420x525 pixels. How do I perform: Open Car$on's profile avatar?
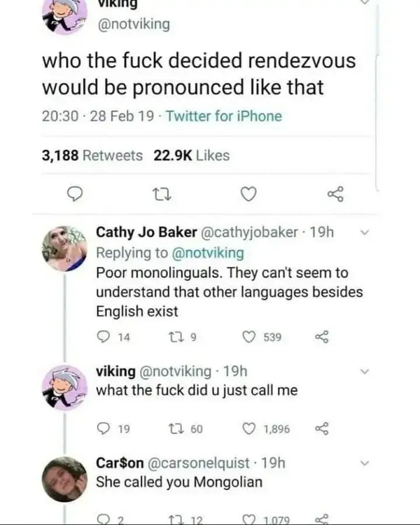click(x=64, y=479)
